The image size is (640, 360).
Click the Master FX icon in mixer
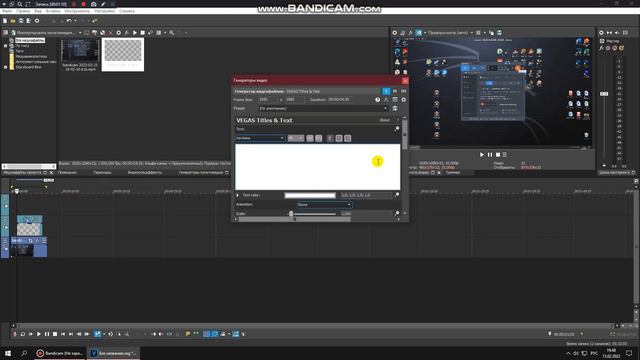pyautogui.click(x=602, y=48)
